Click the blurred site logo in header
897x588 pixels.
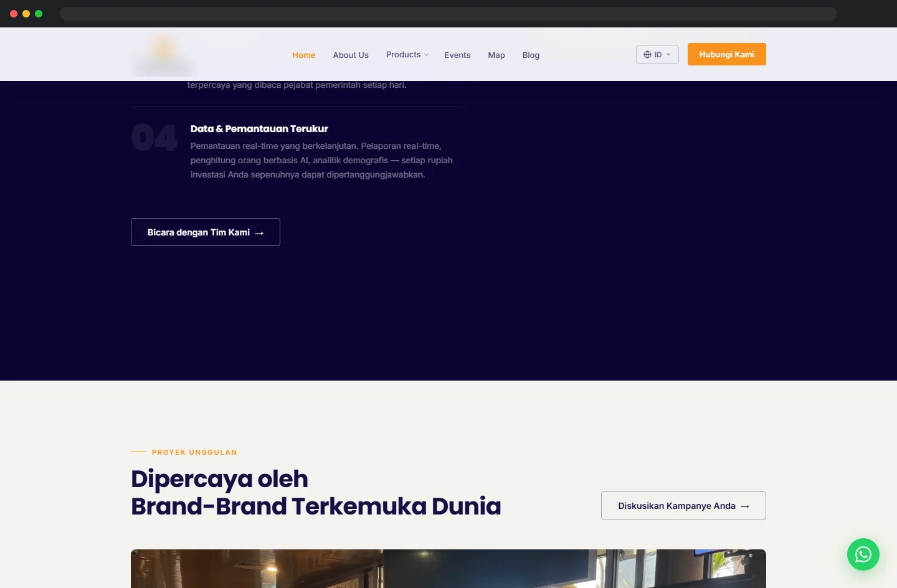point(164,54)
